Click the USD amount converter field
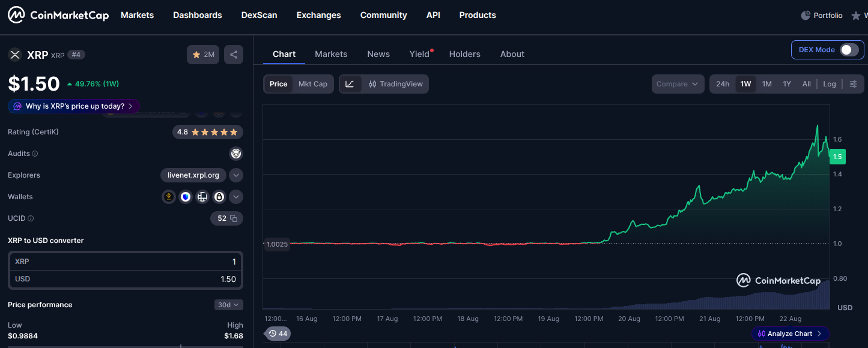Viewport: 868px width, 348px height. click(x=126, y=279)
